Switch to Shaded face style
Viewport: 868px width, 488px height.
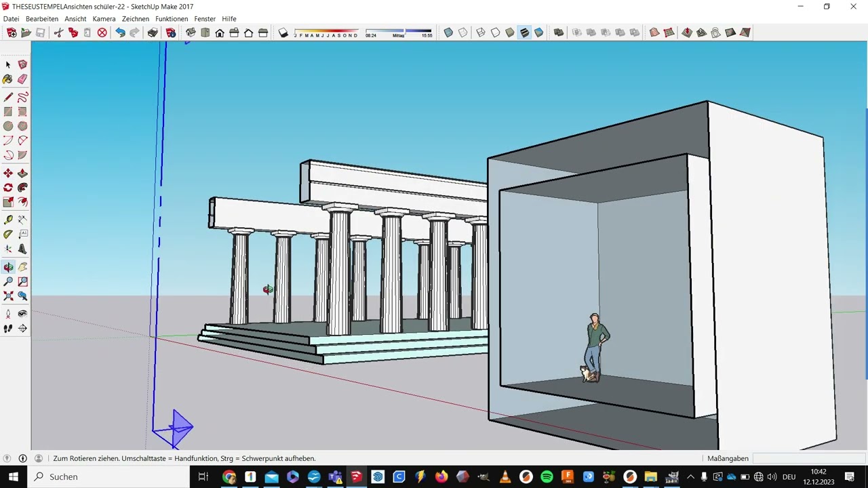click(x=510, y=33)
